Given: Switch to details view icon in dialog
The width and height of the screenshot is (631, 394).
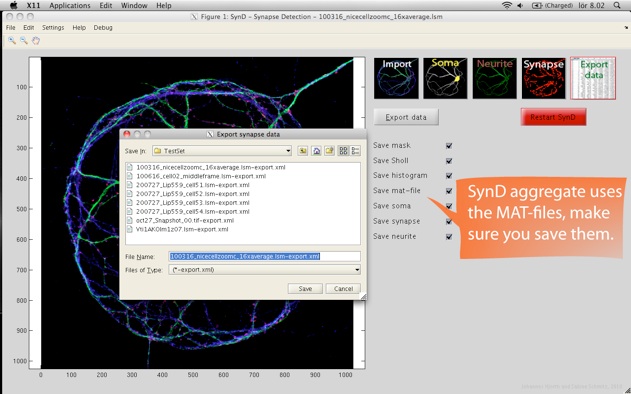Looking at the screenshot, I should pos(355,151).
